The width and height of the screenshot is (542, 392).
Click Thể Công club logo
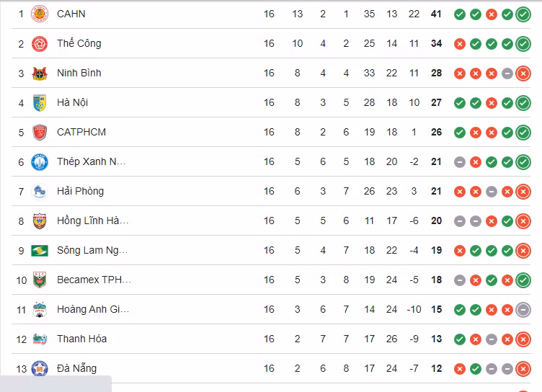click(x=40, y=44)
